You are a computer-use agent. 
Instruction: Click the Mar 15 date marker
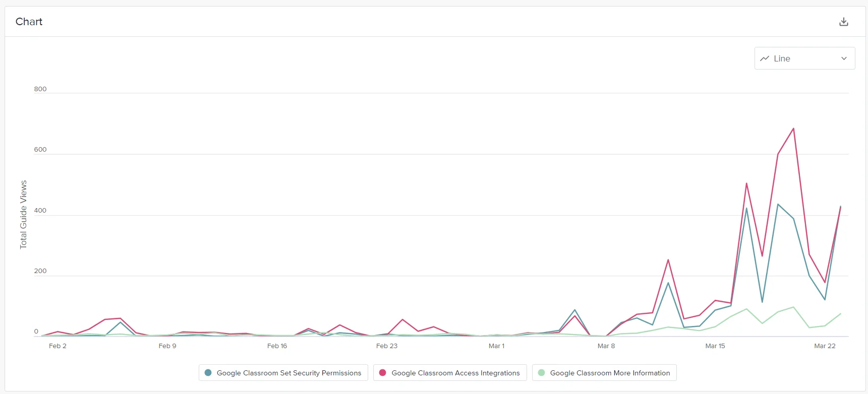tap(715, 346)
